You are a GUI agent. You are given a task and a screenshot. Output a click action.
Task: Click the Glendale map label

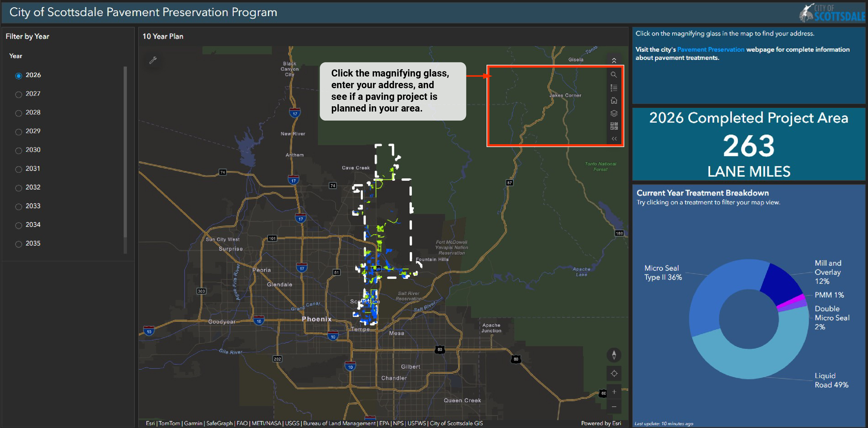(x=279, y=284)
